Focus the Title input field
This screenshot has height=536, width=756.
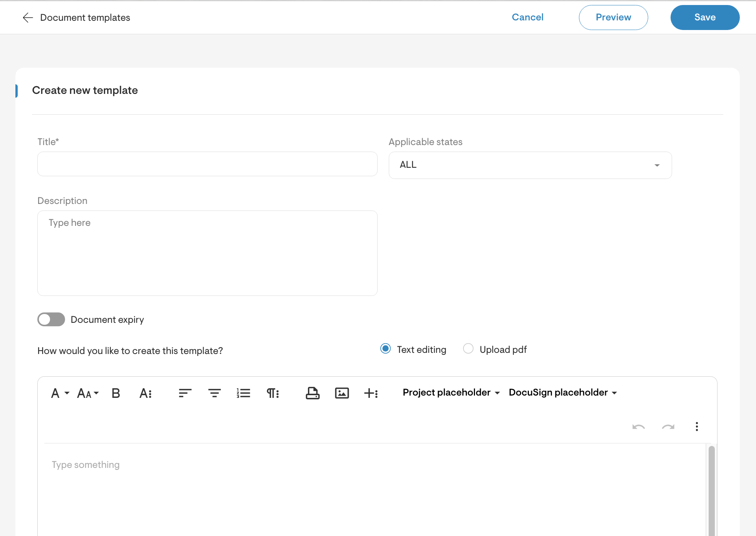207,164
